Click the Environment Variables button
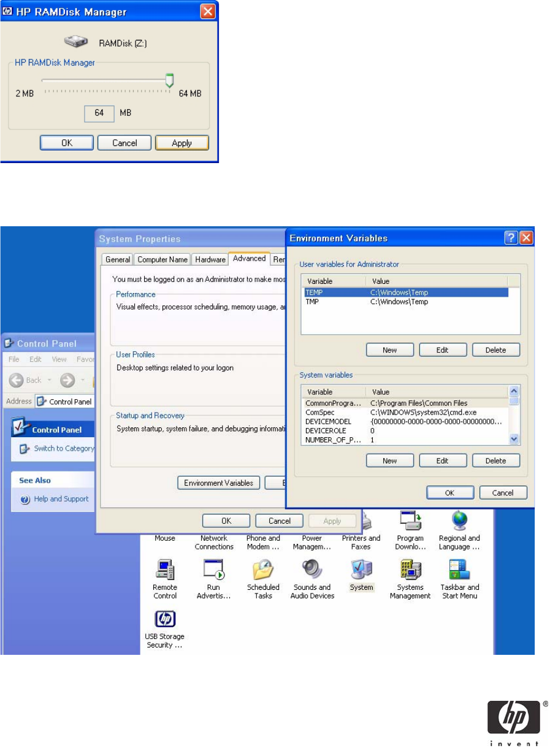Viewport: 550px width, 756px height. point(219,483)
